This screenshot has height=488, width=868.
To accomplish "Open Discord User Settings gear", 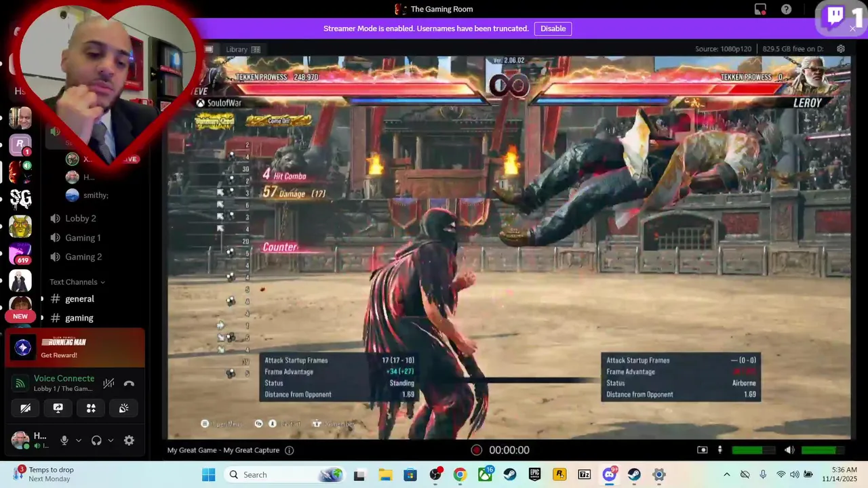I will [129, 440].
